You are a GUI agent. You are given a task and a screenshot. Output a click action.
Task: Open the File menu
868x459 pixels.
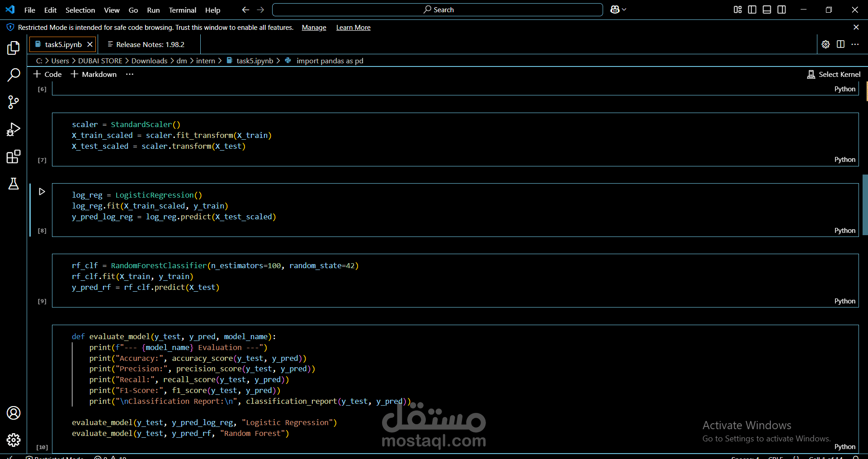pos(29,10)
